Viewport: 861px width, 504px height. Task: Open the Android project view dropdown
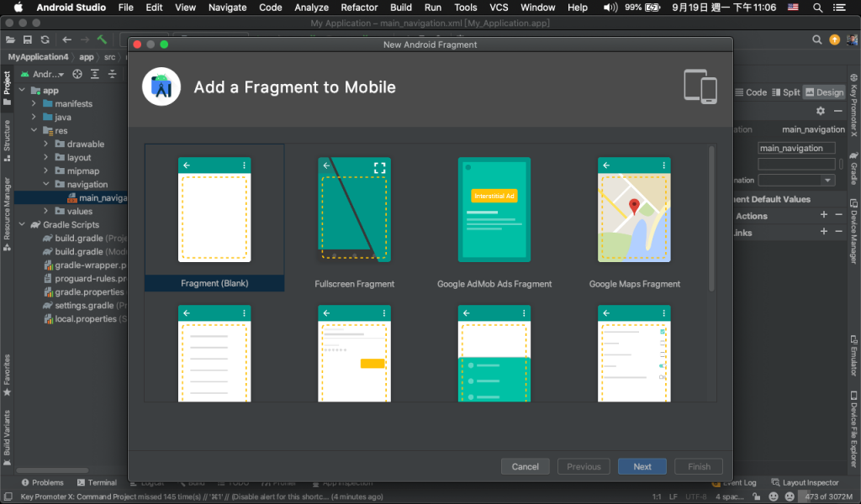coord(43,74)
